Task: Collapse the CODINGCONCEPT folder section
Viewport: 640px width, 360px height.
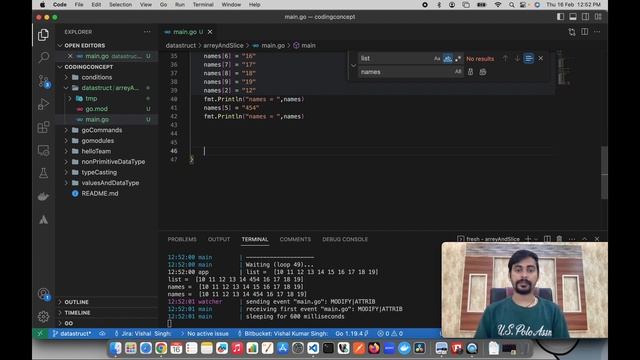Action: (x=60, y=67)
